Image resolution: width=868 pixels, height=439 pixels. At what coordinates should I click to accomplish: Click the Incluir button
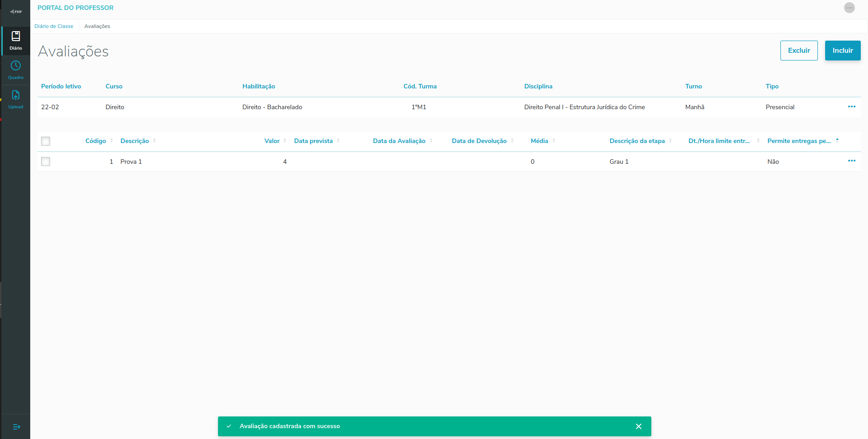pos(843,51)
